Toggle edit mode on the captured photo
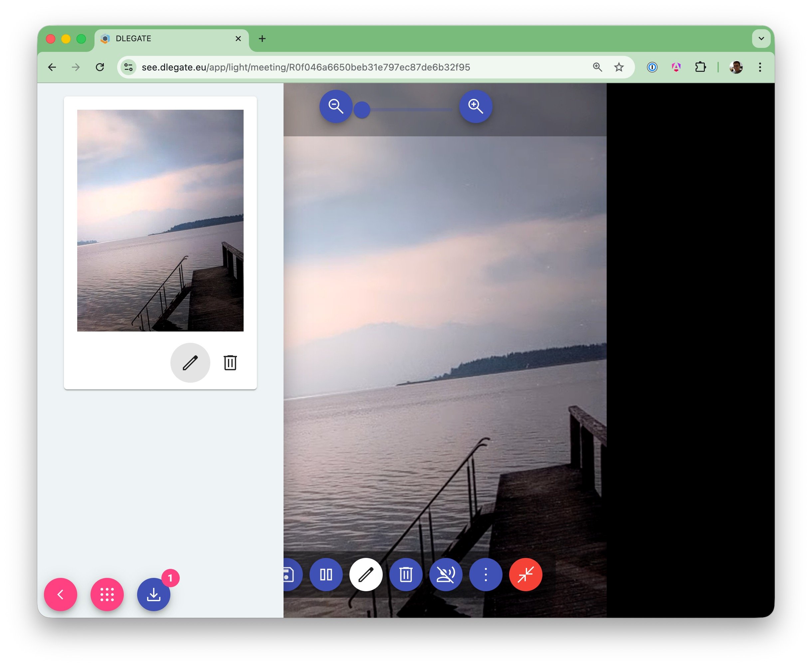This screenshot has width=812, height=667. pos(190,362)
